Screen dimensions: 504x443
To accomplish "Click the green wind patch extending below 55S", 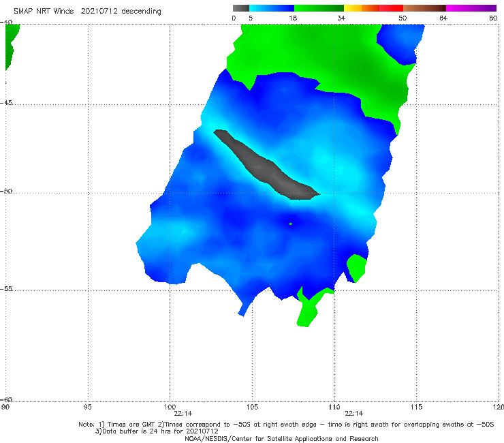I will 309,312.
